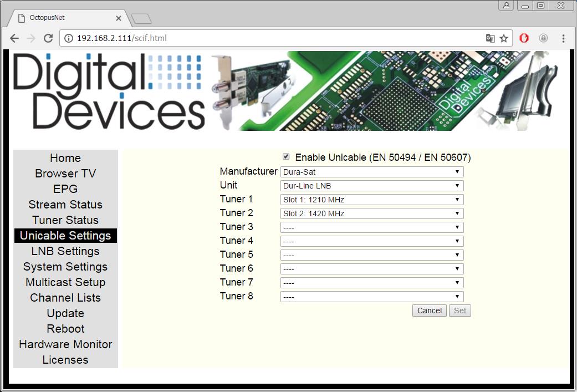Click the site information icon in address bar
This screenshot has width=577, height=392.
[69, 38]
